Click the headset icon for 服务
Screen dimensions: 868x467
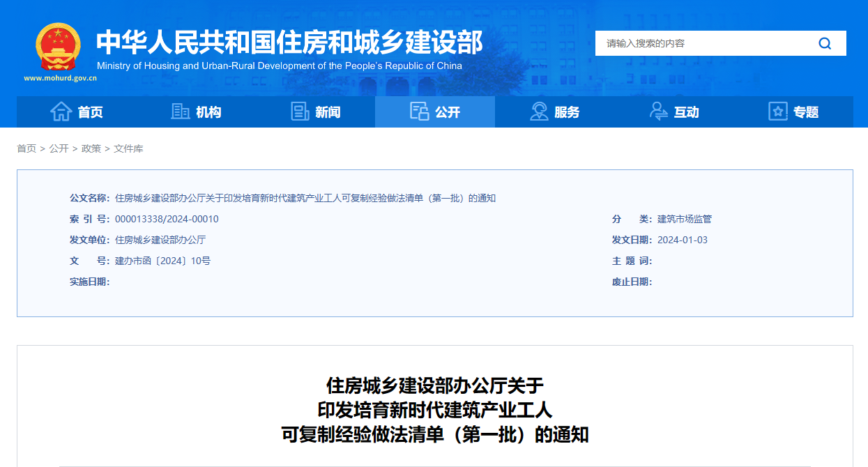539,112
